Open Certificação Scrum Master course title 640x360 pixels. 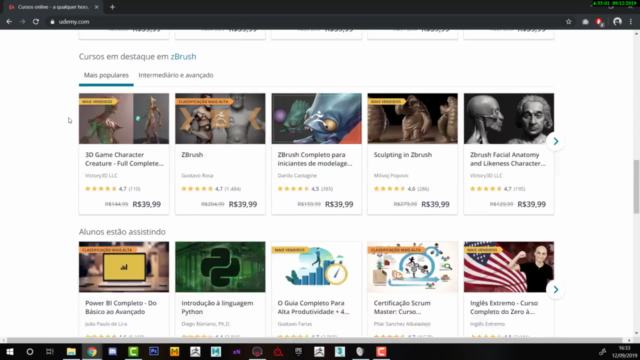[402, 307]
